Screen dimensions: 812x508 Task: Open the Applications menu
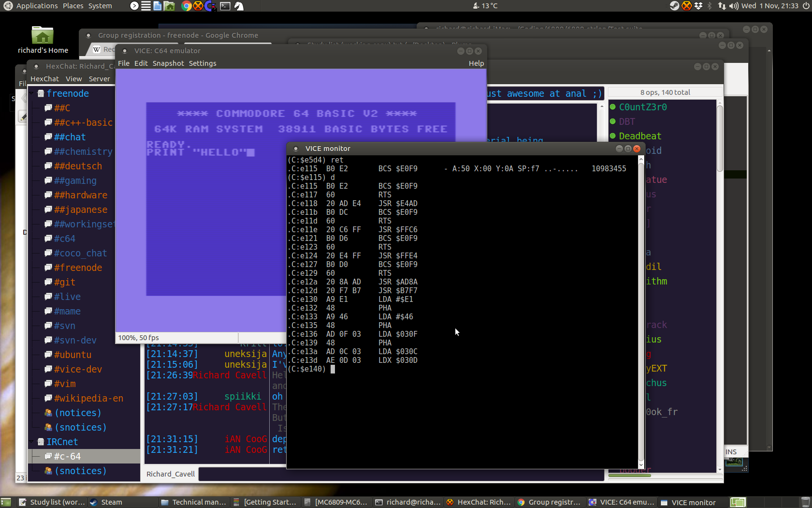(37, 6)
